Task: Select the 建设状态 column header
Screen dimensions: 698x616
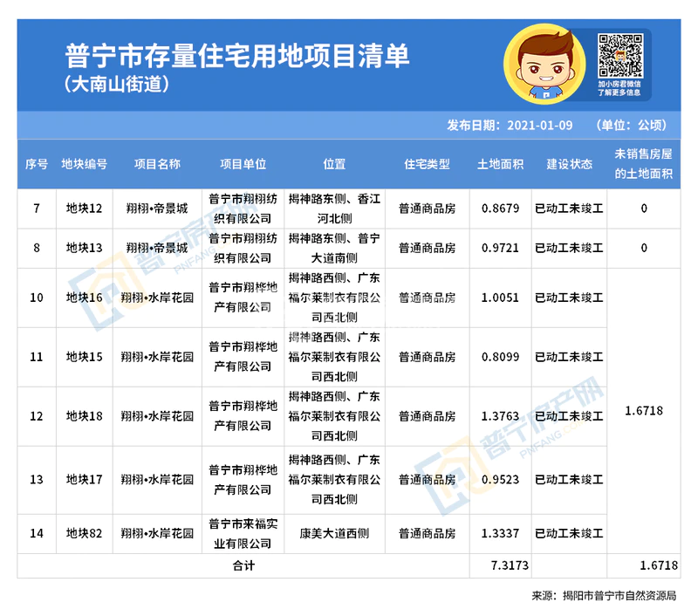Action: coord(569,164)
